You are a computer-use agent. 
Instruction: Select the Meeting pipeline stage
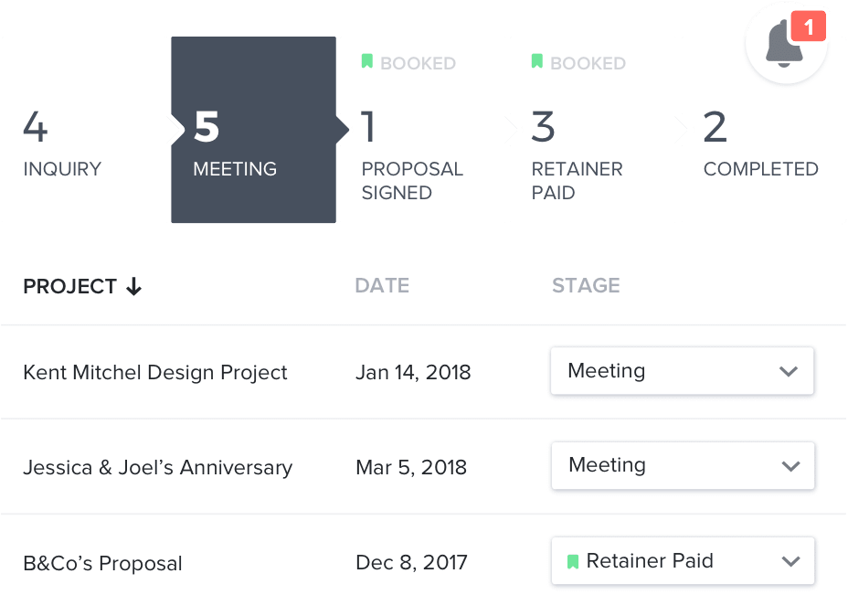tap(254, 130)
